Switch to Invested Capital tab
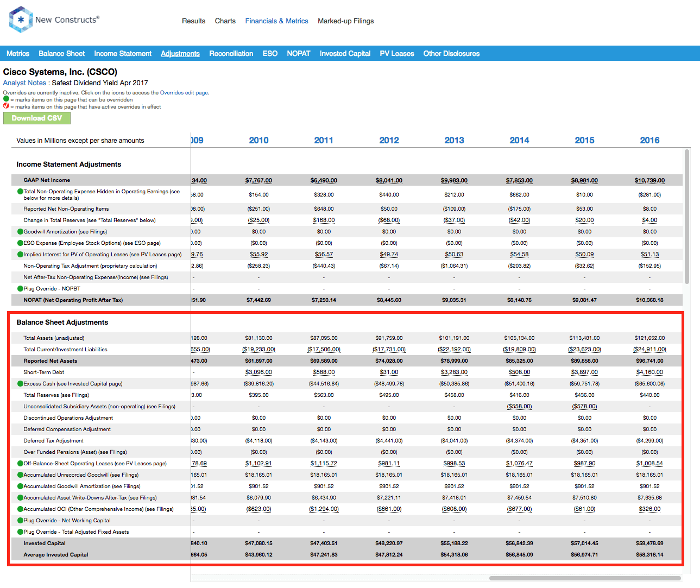 [345, 54]
